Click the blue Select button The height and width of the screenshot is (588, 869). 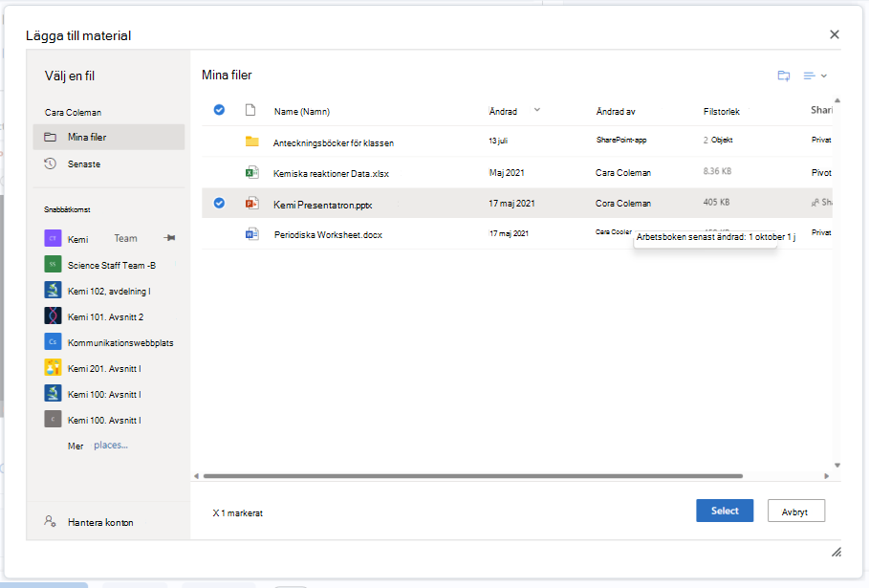[x=725, y=511]
